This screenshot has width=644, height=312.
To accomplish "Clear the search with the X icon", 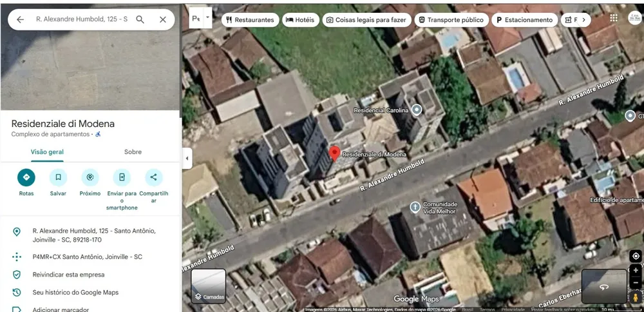I will click(163, 20).
